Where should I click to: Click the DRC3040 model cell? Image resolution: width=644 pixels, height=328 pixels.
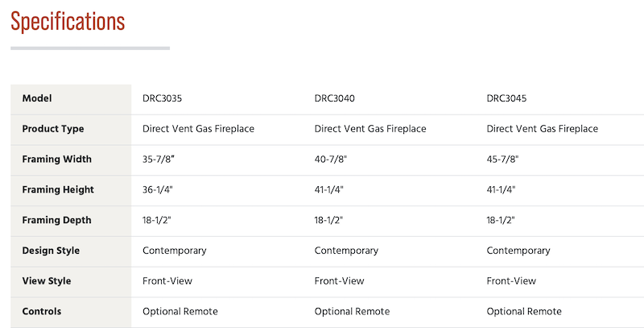335,98
